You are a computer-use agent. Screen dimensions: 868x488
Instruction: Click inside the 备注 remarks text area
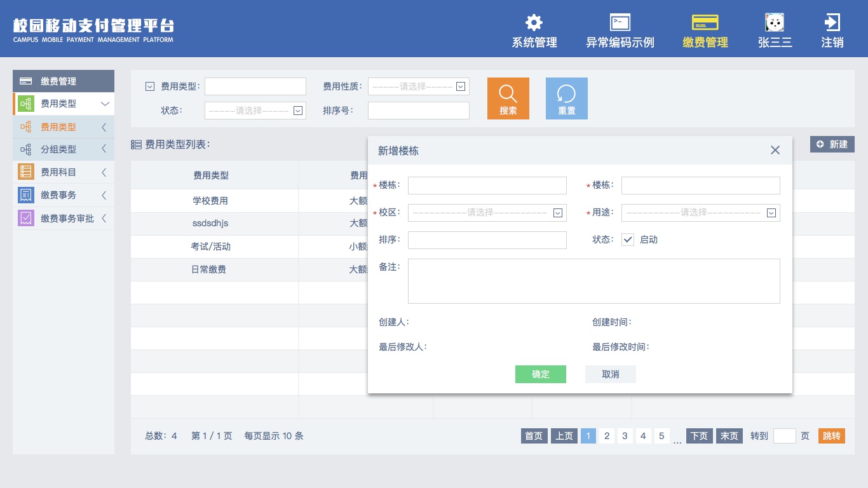pos(593,281)
